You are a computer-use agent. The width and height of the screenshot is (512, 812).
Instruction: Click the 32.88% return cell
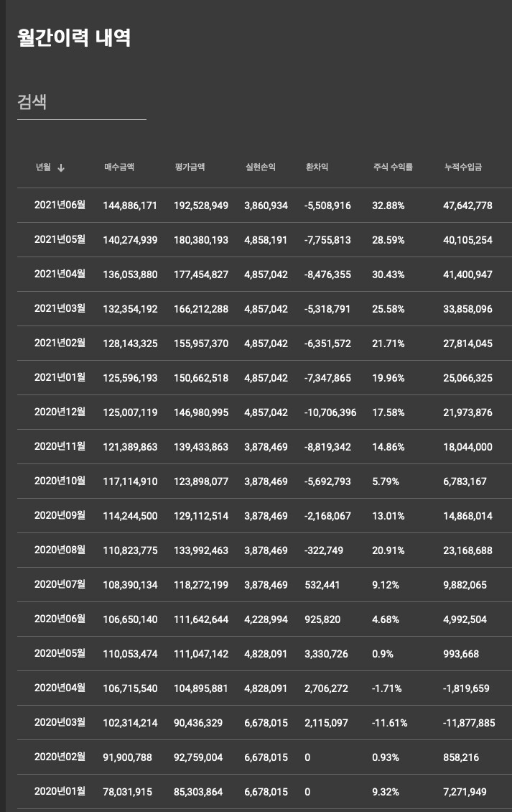tap(388, 206)
